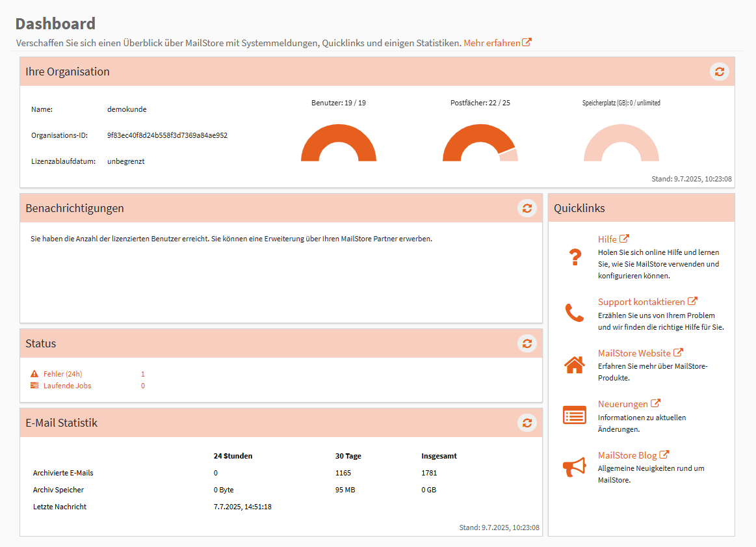Click Letzte Nachricht timestamp 7.7.2025, 14:51:18
756x547 pixels.
click(x=242, y=507)
